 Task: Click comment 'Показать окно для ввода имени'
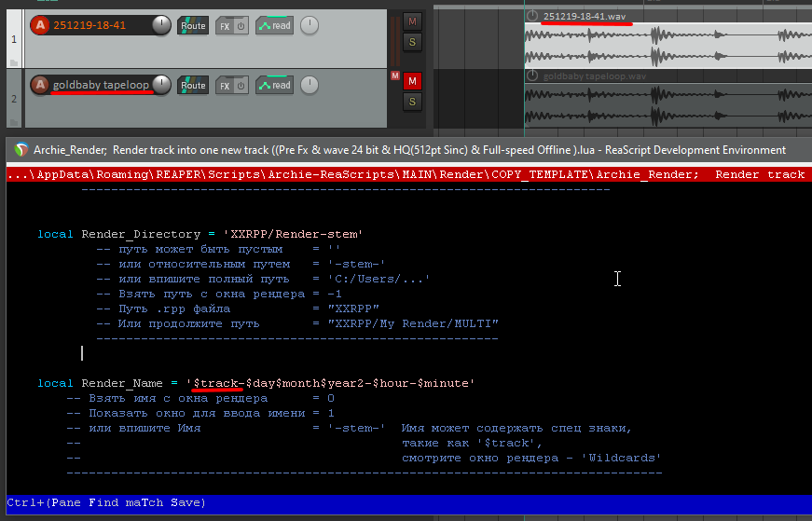click(x=197, y=413)
